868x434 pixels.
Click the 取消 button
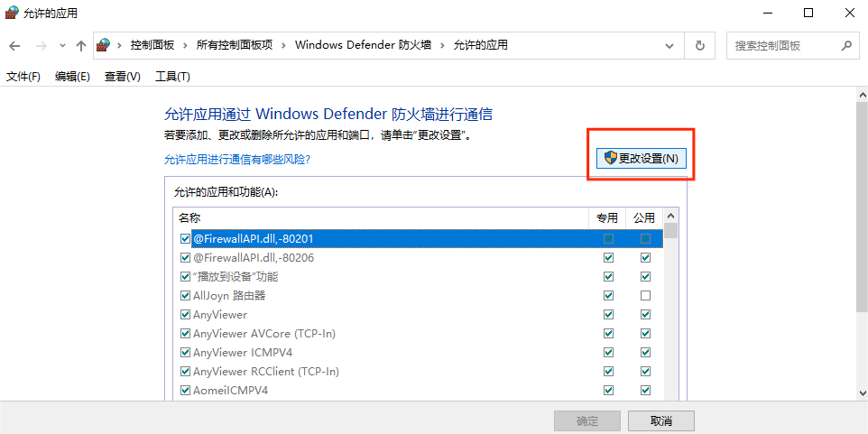pos(661,421)
